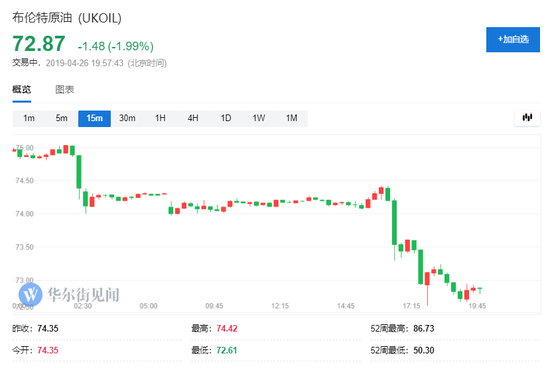This screenshot has height=368, width=550.
Task: Click the current price 72.87
Action: [x=39, y=44]
